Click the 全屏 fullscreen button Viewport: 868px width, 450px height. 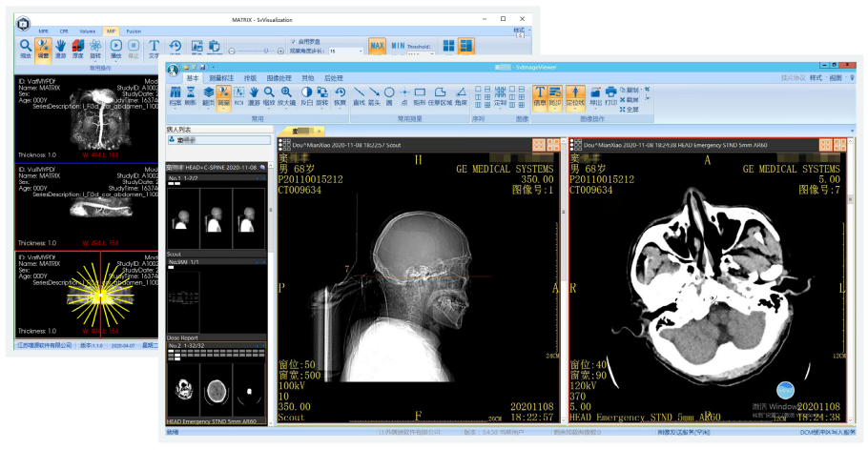coord(630,110)
